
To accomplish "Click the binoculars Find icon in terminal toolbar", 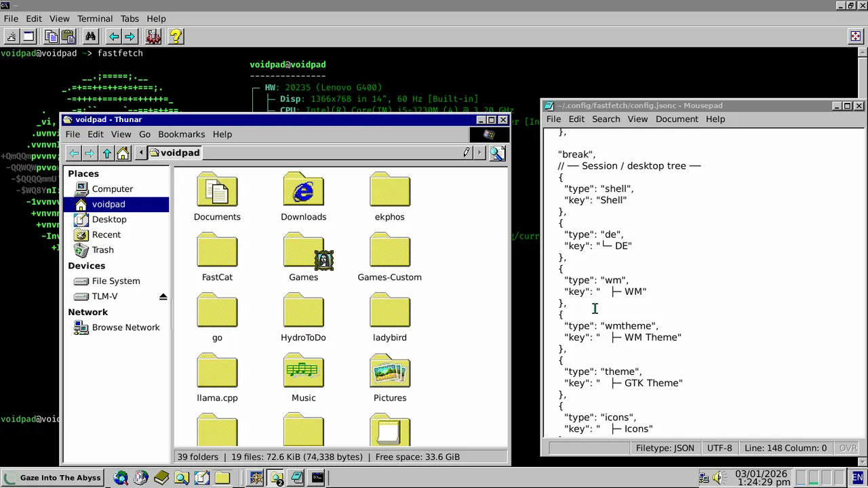I will tap(90, 37).
